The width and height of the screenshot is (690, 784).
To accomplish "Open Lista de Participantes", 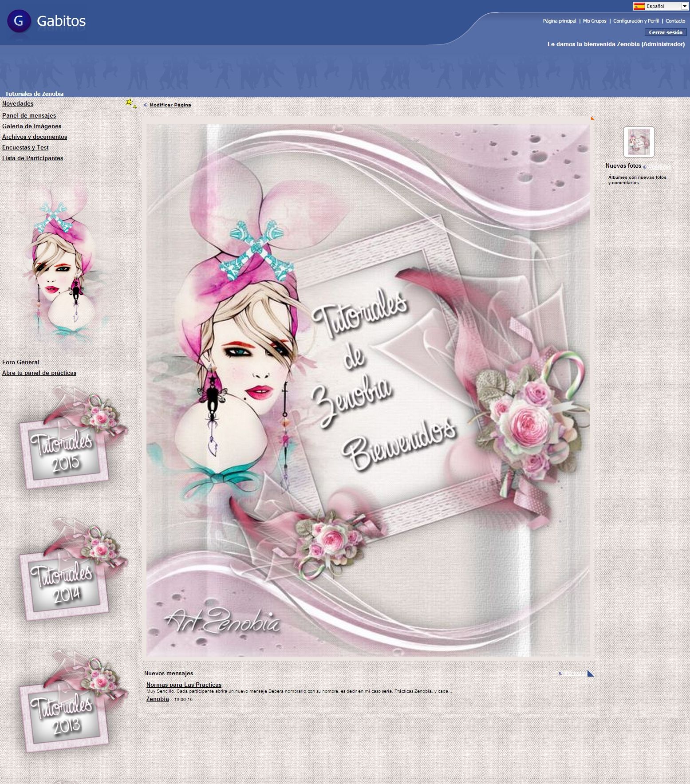I will 32,158.
